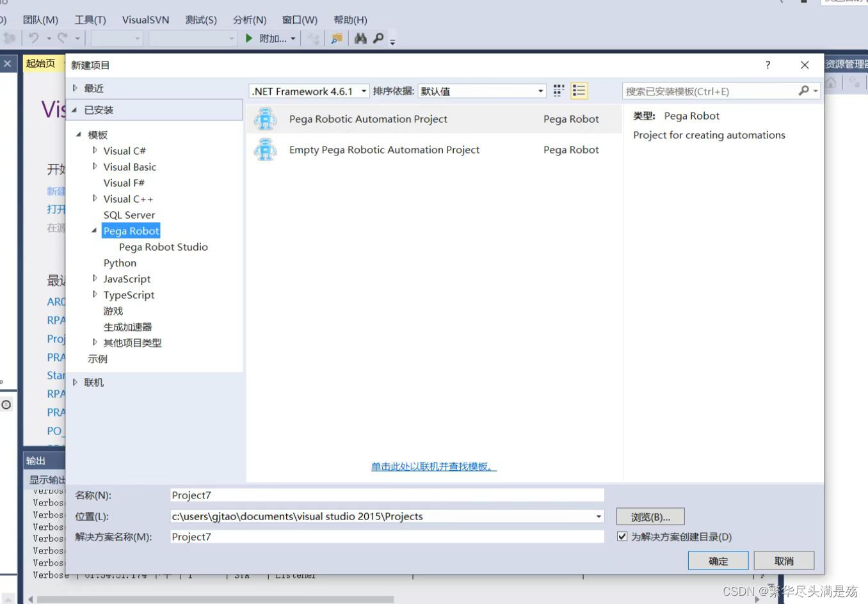
Task: Open the 分析(N) menu
Action: [x=250, y=20]
